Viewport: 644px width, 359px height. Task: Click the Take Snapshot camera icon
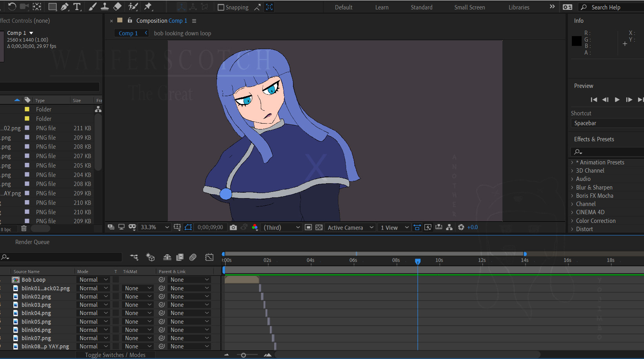point(233,228)
